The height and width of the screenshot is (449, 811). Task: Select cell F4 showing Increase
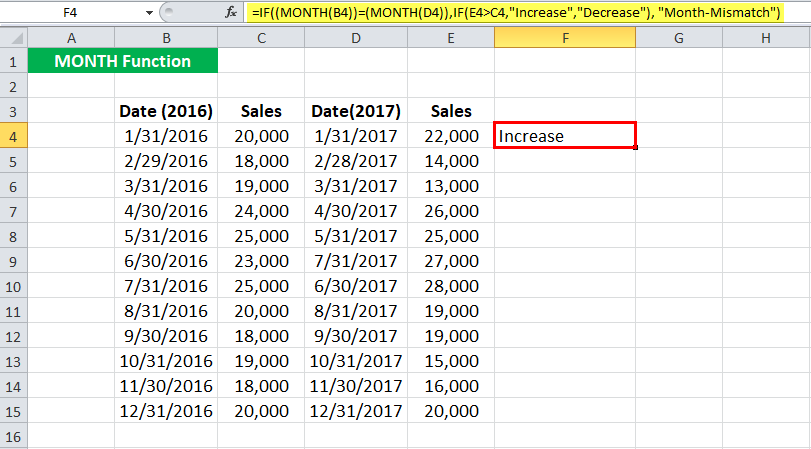click(x=565, y=136)
